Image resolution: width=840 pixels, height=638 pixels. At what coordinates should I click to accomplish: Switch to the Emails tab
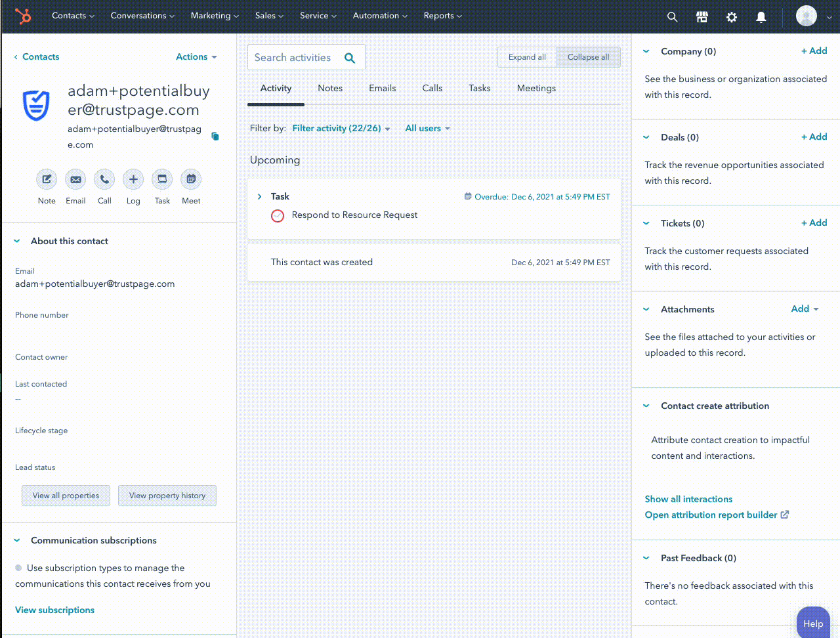382,89
